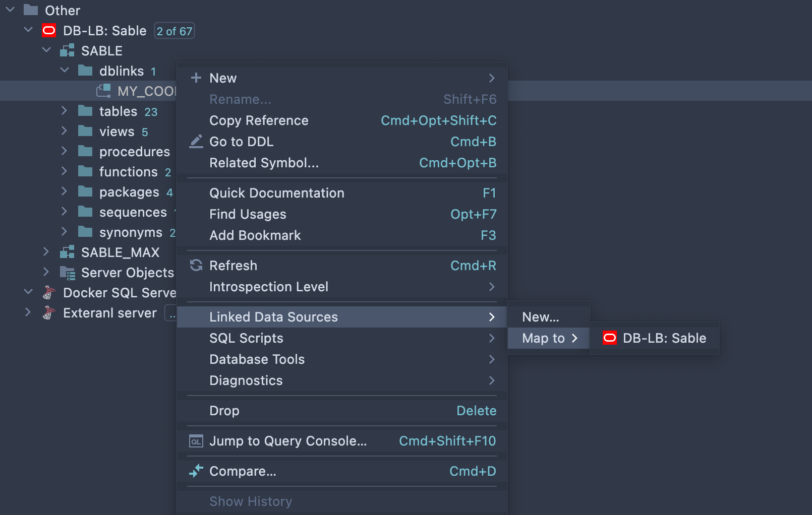Choose Copy Reference from context menu
812x515 pixels.
[259, 121]
